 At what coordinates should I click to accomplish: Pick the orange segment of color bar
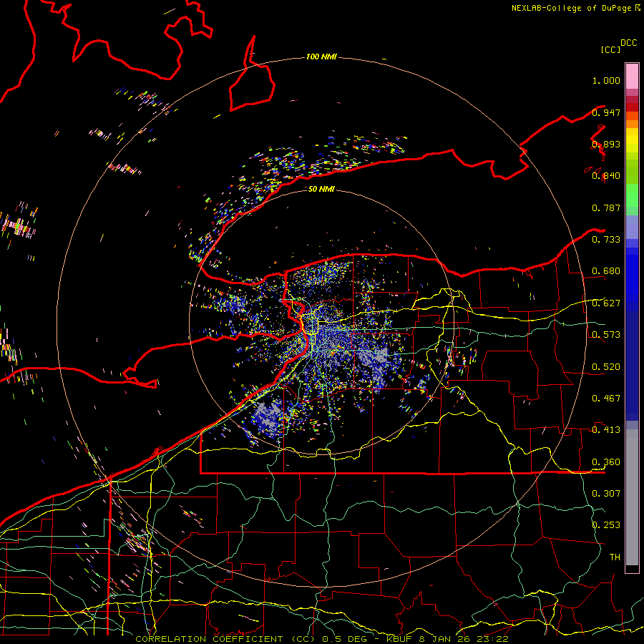(632, 124)
